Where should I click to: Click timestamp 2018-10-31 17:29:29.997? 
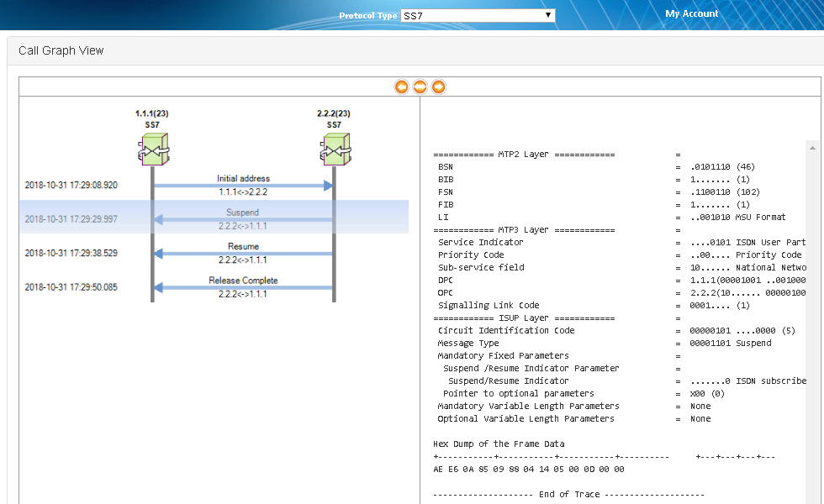point(71,219)
